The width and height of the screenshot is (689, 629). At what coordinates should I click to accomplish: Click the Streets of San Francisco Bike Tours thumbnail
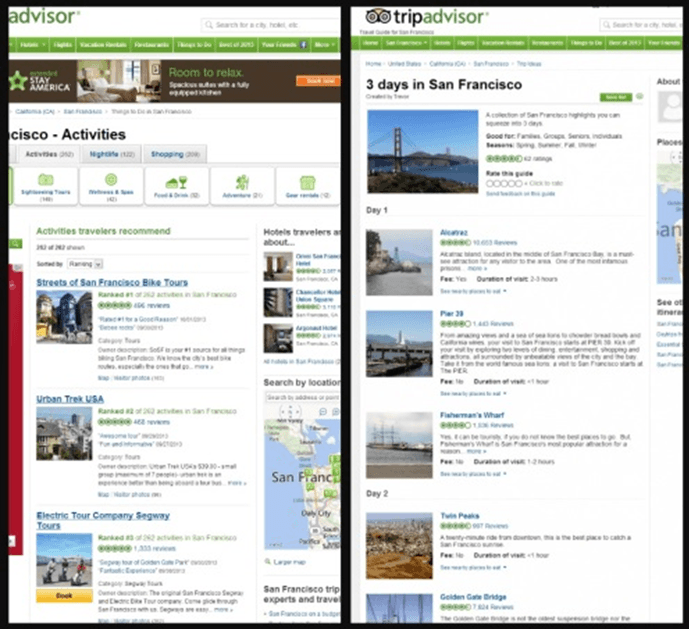64,317
